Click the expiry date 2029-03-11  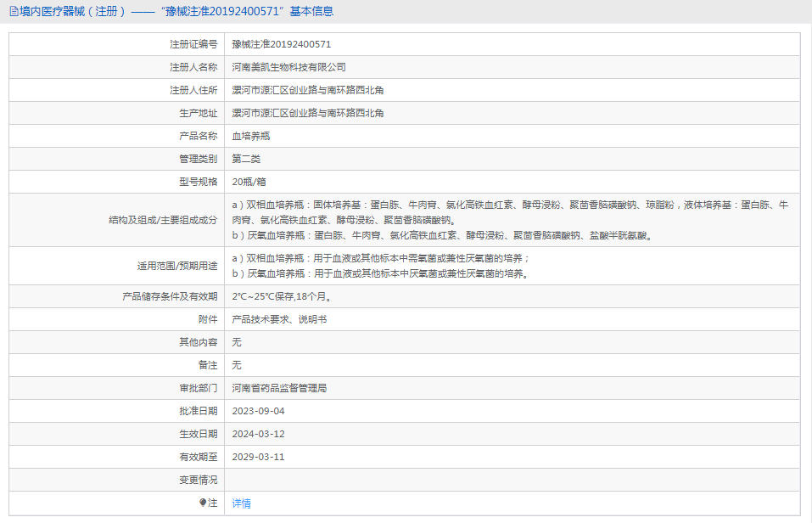(258, 457)
